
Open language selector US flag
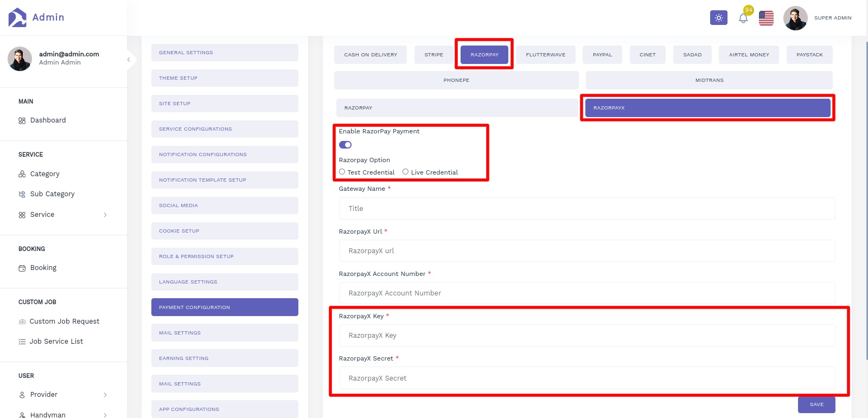pyautogui.click(x=766, y=18)
